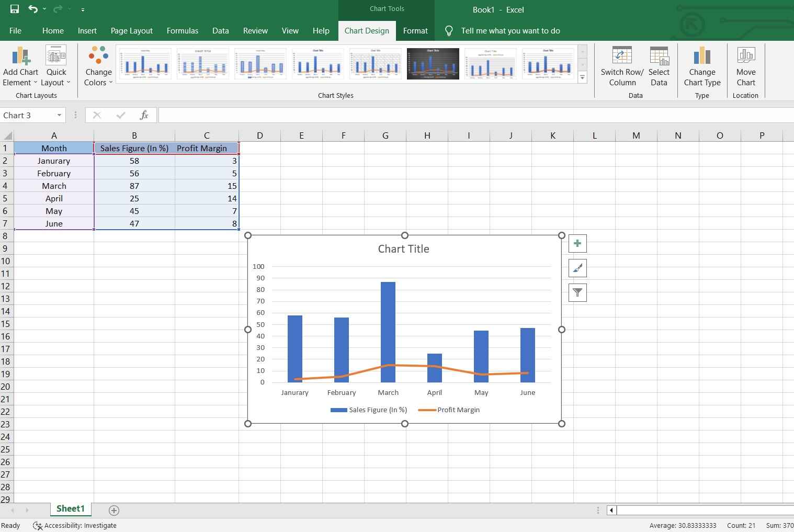Image resolution: width=794 pixels, height=532 pixels.
Task: Open the Page Layout tab
Action: tap(131, 31)
